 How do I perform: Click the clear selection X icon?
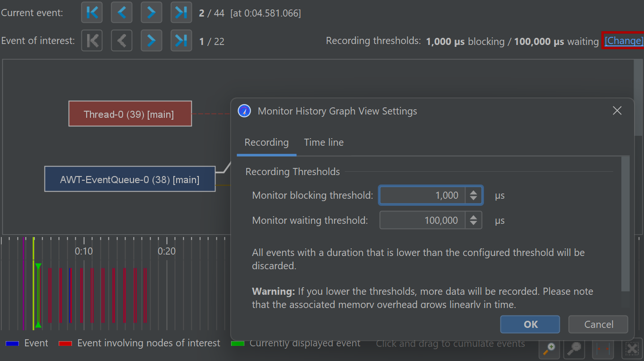coord(632,350)
